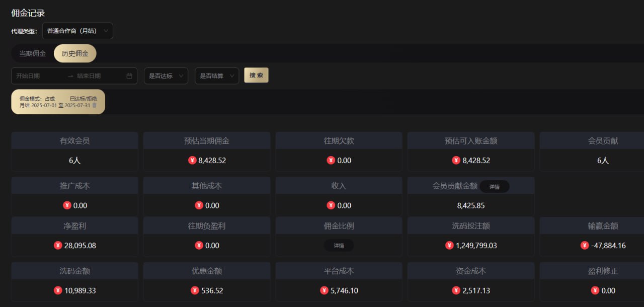Expand the 是否达标 filter dropdown

click(166, 76)
